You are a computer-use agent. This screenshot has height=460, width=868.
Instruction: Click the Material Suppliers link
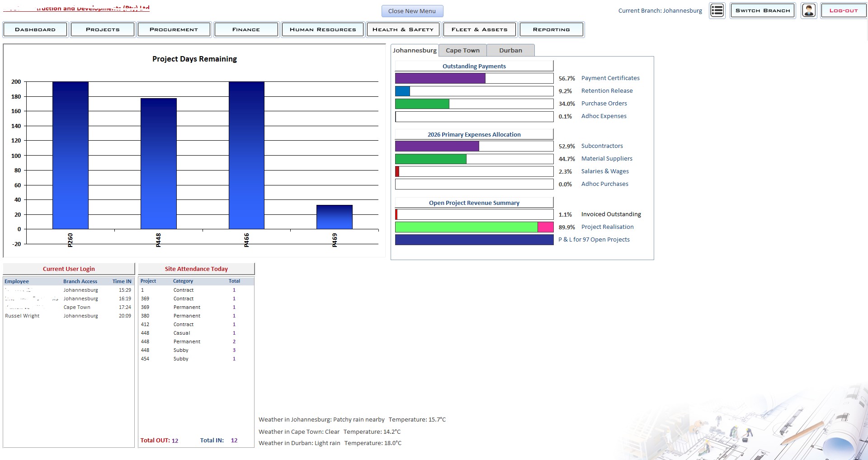click(607, 158)
